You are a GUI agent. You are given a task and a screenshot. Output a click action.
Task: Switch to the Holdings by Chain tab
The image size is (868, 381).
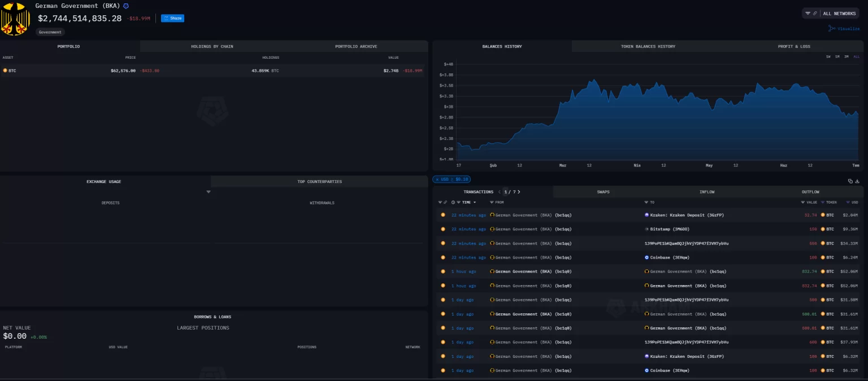pos(212,46)
